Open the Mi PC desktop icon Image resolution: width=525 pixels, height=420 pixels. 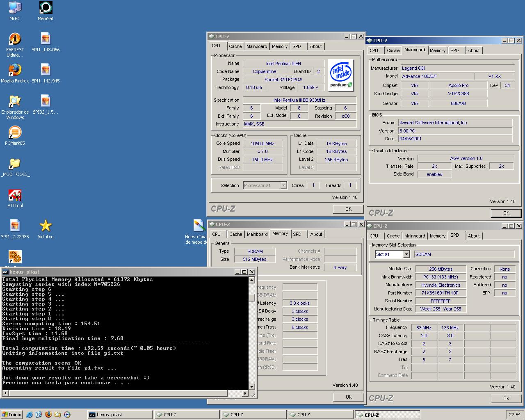[x=15, y=7]
